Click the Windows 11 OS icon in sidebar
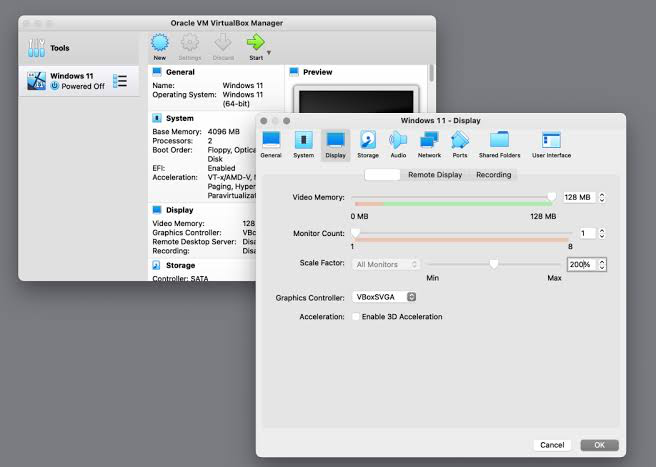The width and height of the screenshot is (656, 467). coord(36,81)
